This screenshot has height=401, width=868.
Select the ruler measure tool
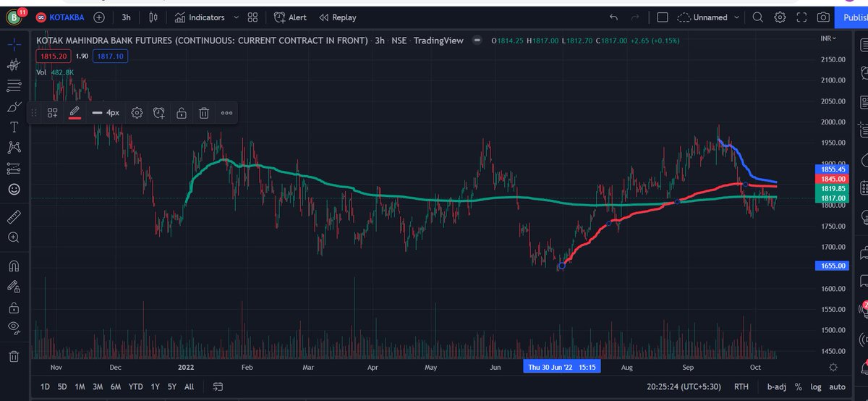tap(14, 216)
